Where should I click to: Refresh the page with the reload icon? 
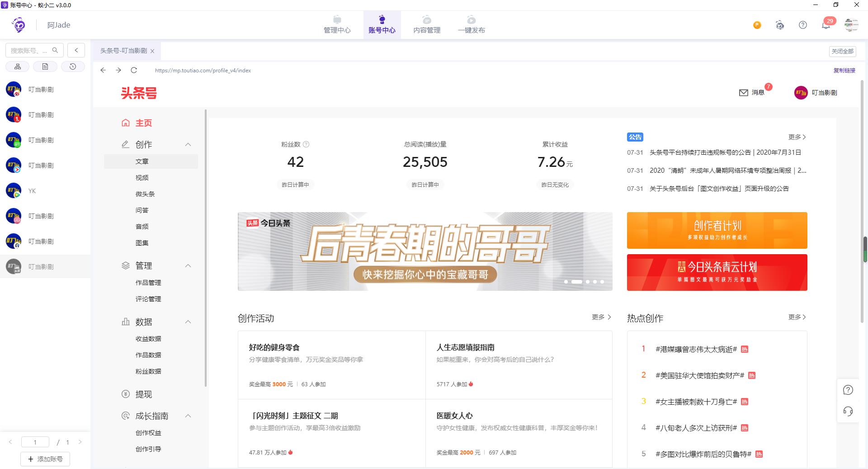pos(134,70)
